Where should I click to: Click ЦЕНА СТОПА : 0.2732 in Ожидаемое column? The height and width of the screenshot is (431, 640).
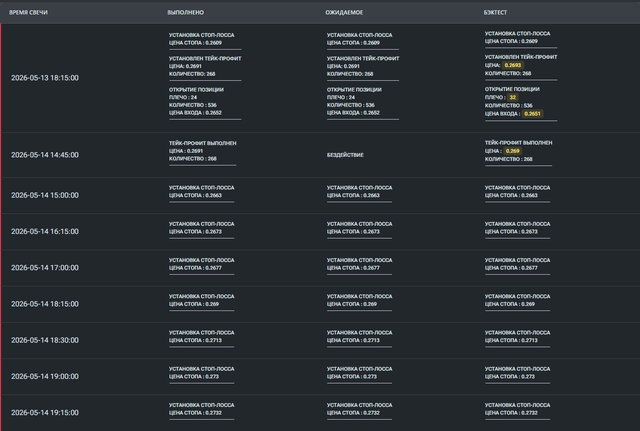pos(353,413)
